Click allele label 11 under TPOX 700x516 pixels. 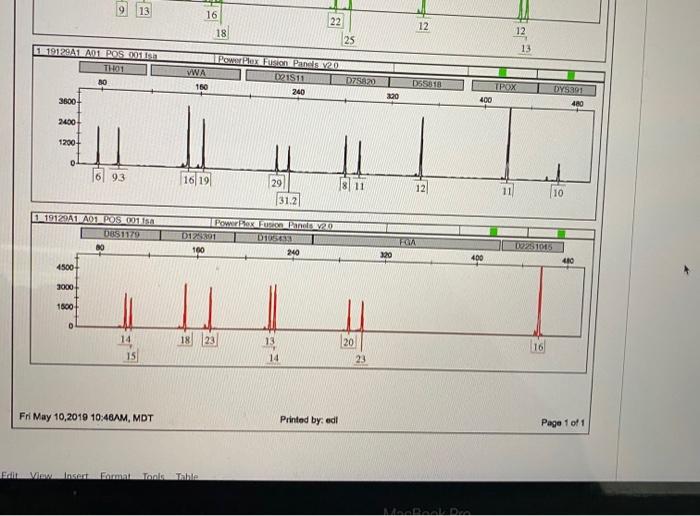pyautogui.click(x=507, y=191)
